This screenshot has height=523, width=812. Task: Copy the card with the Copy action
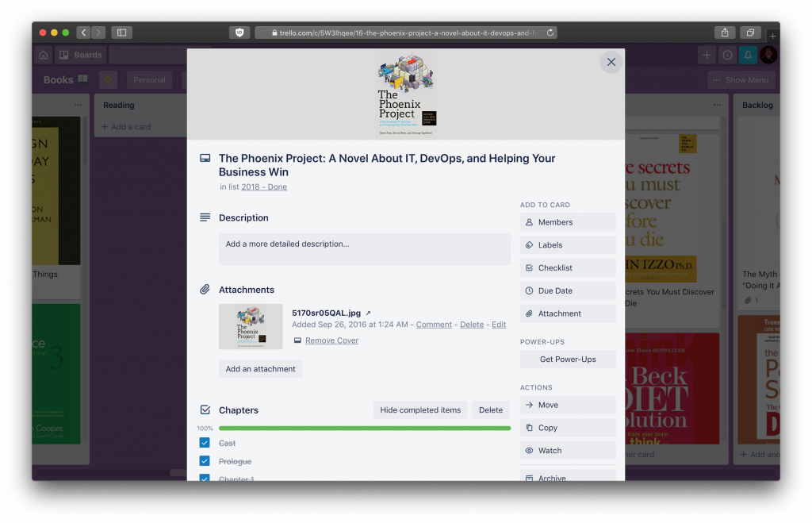coord(568,428)
